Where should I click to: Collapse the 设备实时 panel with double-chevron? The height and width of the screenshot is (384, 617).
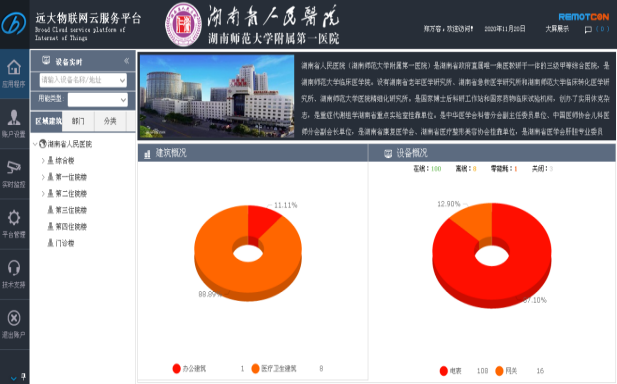tap(126, 61)
